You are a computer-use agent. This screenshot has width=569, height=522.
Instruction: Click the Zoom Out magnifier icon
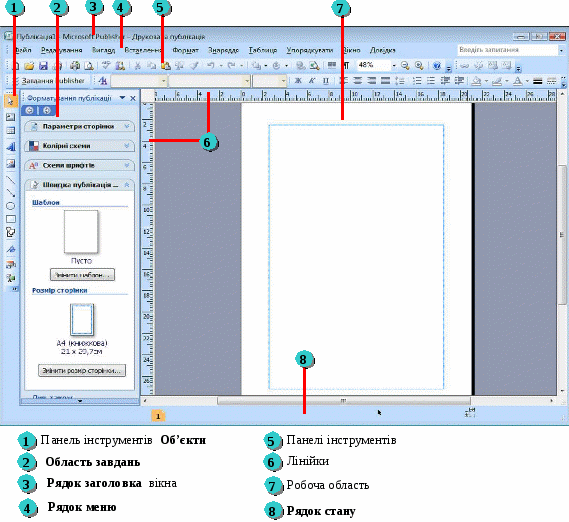pos(405,65)
